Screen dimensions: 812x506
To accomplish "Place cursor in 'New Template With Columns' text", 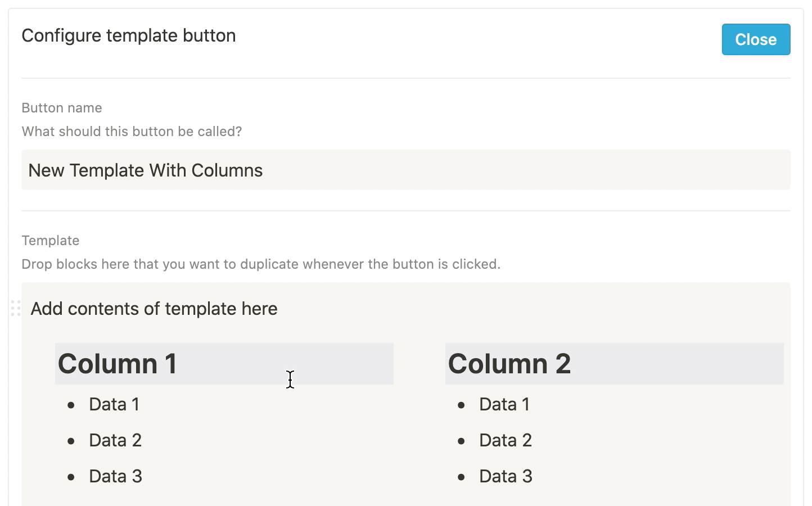I will click(145, 170).
